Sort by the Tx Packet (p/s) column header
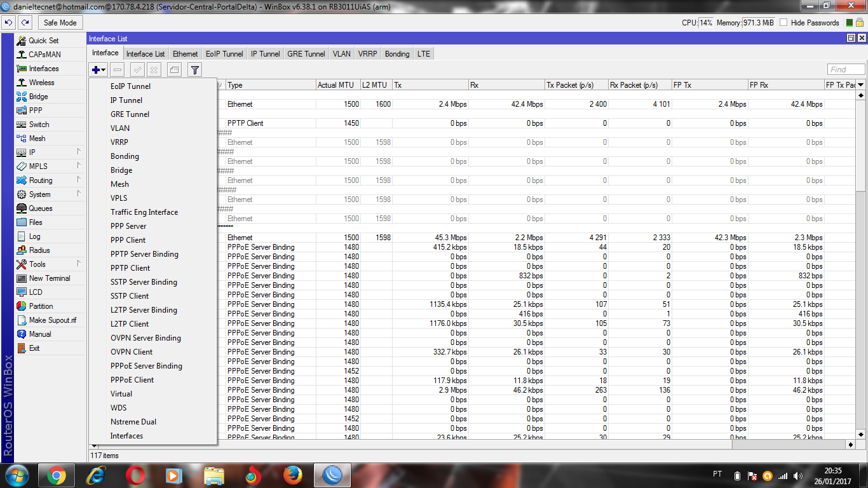The width and height of the screenshot is (868, 488). click(x=576, y=85)
